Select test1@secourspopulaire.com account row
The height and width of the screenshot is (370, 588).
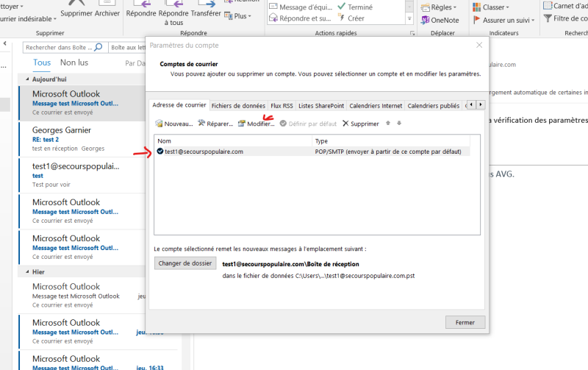tap(312, 152)
